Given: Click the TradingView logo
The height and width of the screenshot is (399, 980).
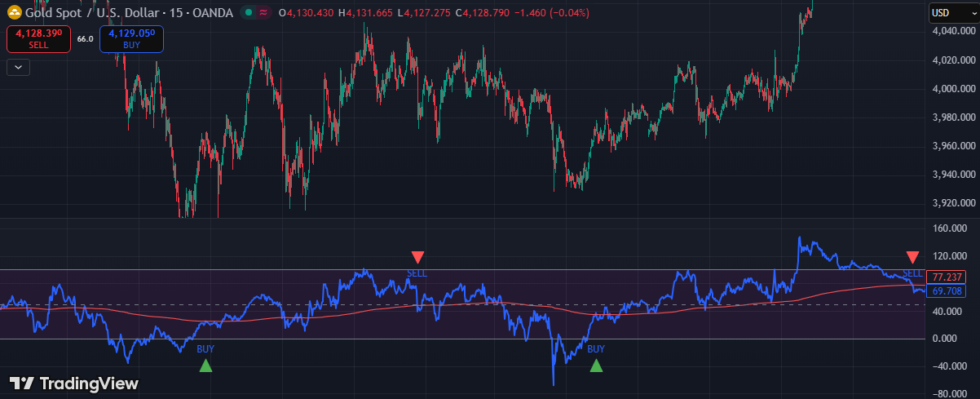Looking at the screenshot, I should [73, 383].
